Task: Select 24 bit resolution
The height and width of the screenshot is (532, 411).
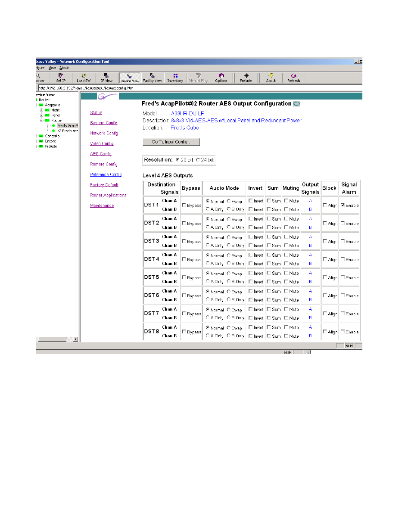Action: (198, 160)
